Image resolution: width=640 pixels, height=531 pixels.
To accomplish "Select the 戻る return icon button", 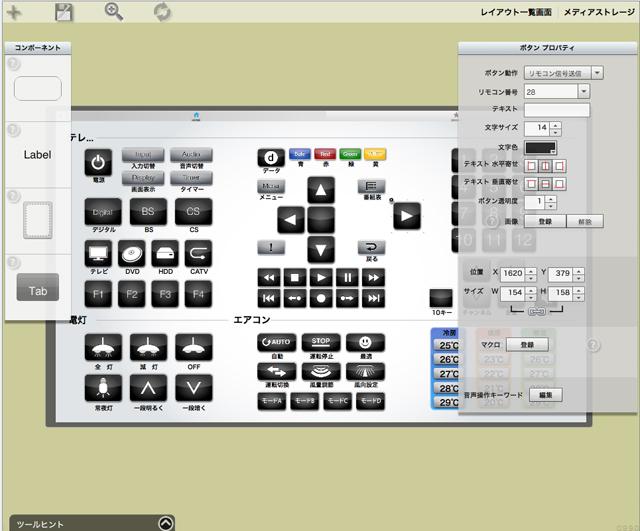I will (x=371, y=247).
